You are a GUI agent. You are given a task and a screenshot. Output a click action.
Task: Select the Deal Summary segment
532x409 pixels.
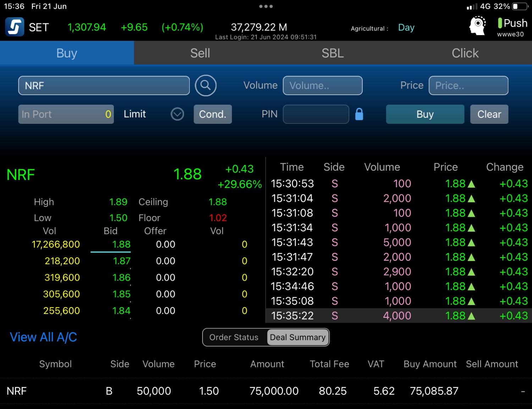click(x=298, y=337)
